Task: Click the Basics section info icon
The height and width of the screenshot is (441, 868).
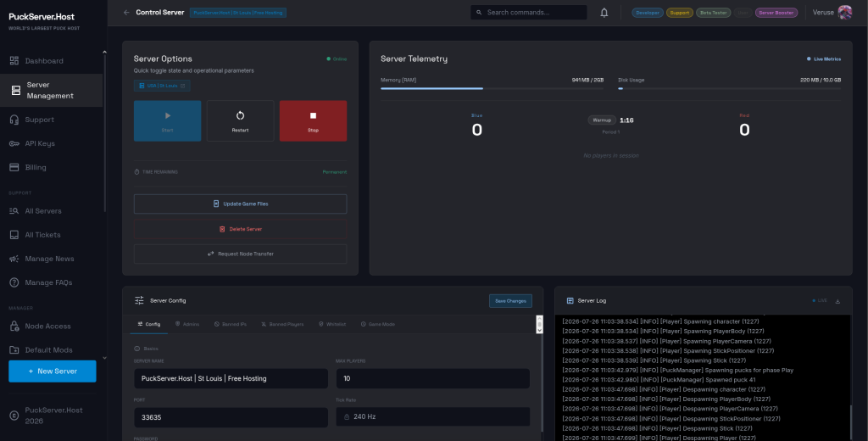Action: (x=136, y=349)
